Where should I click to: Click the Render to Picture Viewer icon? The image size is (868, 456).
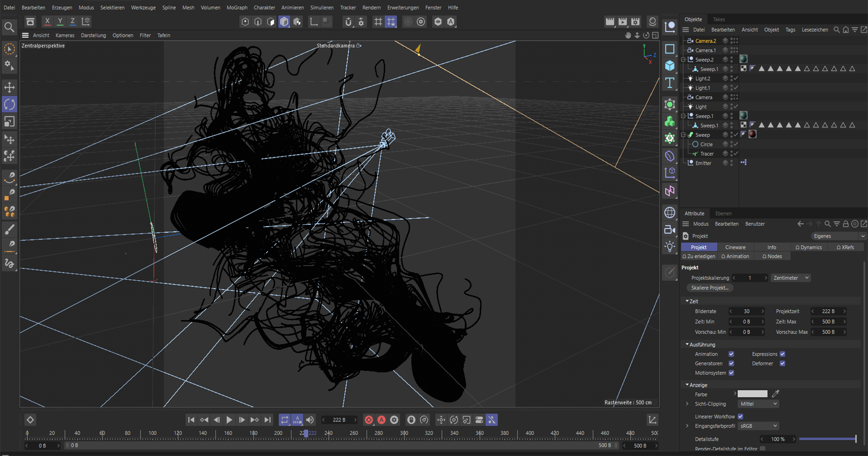point(623,21)
